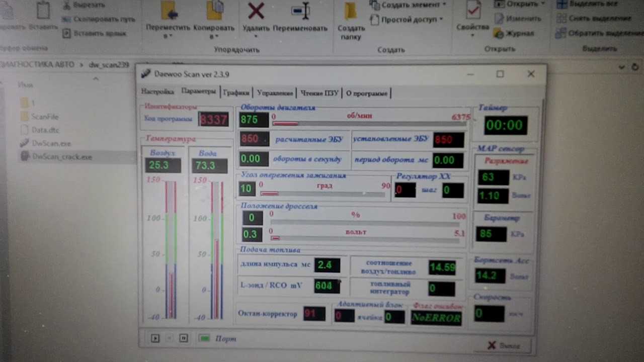Click the play button in Daewoo Scan
Image resolution: width=644 pixels, height=362 pixels.
pos(155,338)
